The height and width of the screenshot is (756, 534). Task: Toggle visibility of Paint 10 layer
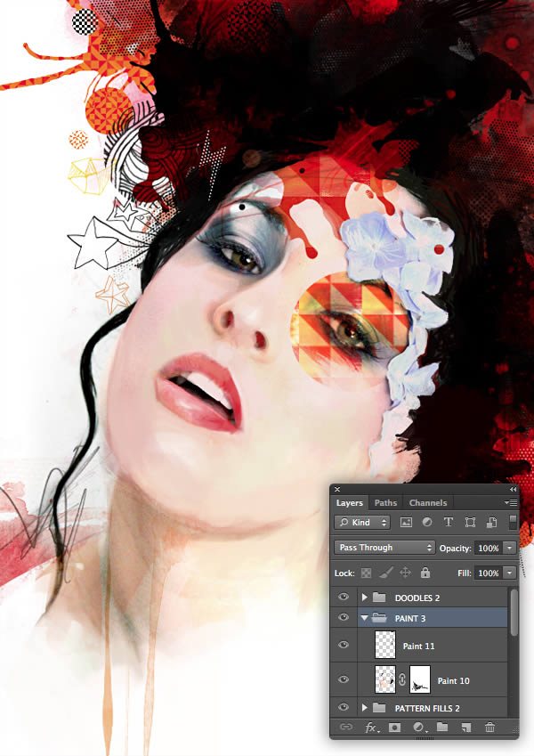click(344, 679)
